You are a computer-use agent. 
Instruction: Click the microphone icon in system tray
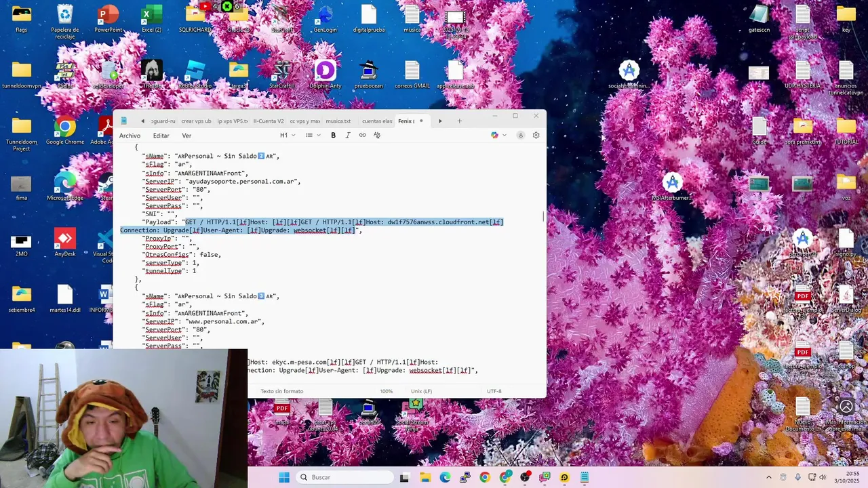click(x=797, y=477)
